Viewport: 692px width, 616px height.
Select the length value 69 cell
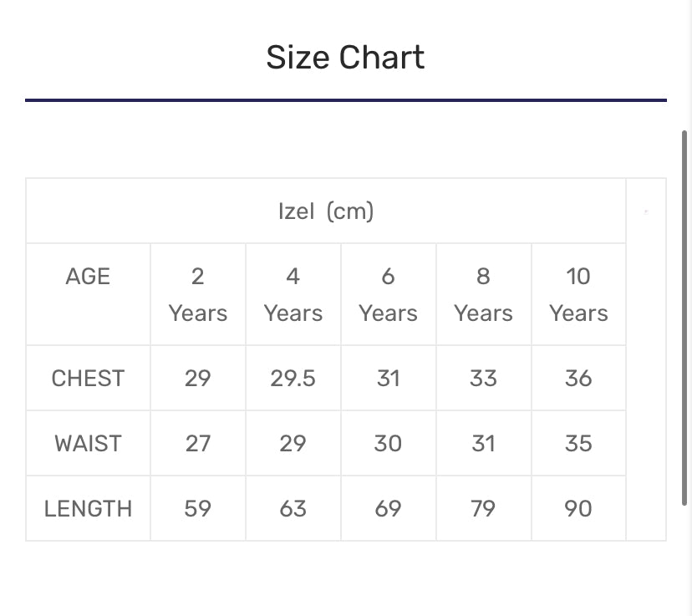tap(388, 508)
